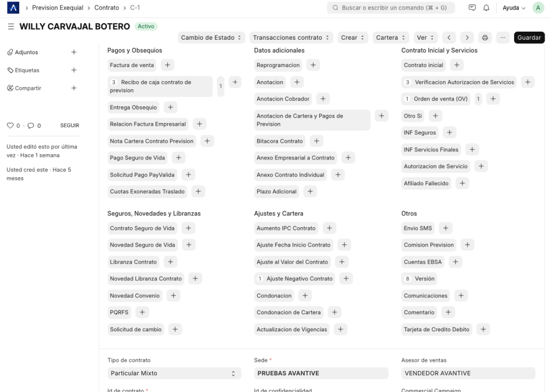Navigate to Prevision Exequial breadcrumb
This screenshot has height=392, width=550.
tap(57, 8)
